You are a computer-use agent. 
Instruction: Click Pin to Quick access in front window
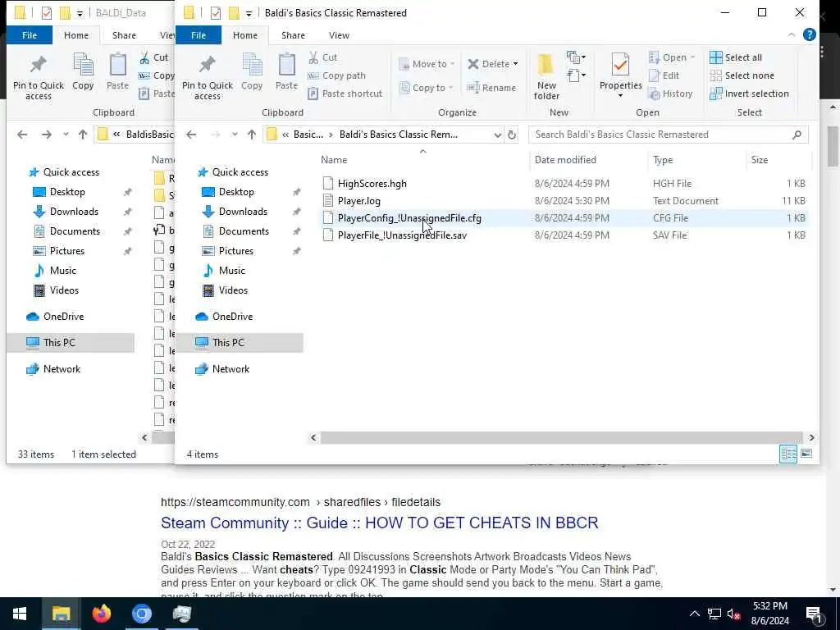point(208,76)
